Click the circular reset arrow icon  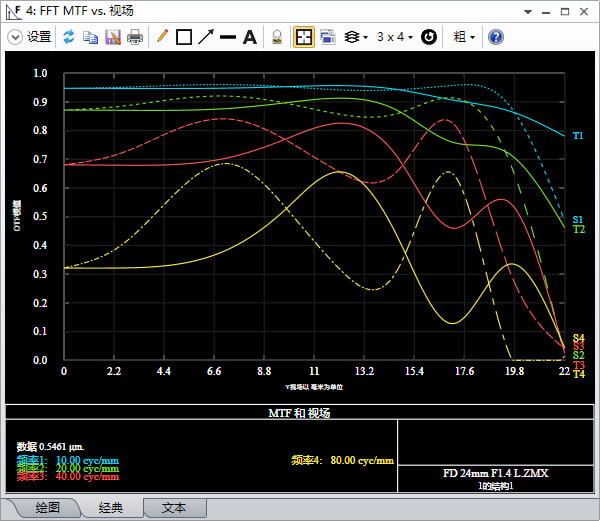(x=429, y=37)
